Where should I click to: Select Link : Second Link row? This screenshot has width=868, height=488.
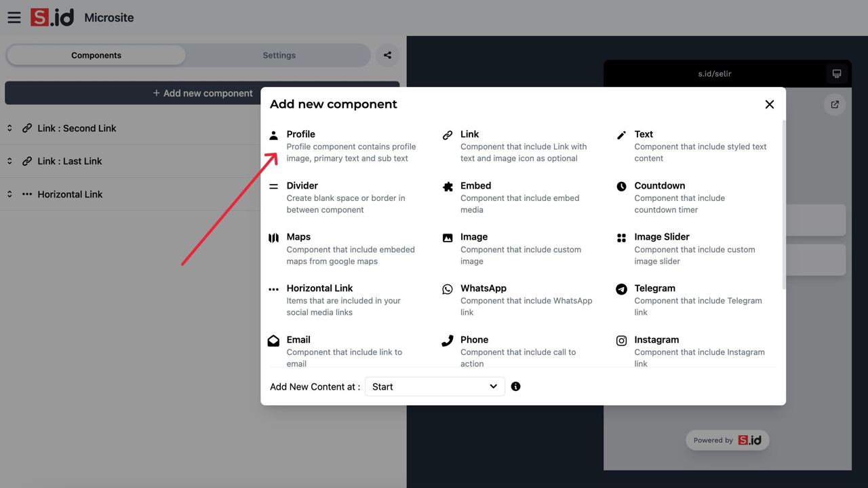coord(130,128)
